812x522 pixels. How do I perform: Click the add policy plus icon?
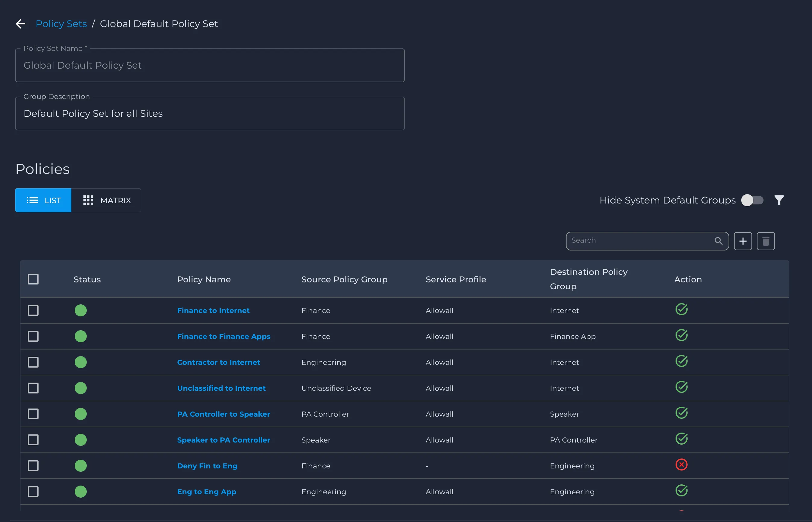click(743, 241)
